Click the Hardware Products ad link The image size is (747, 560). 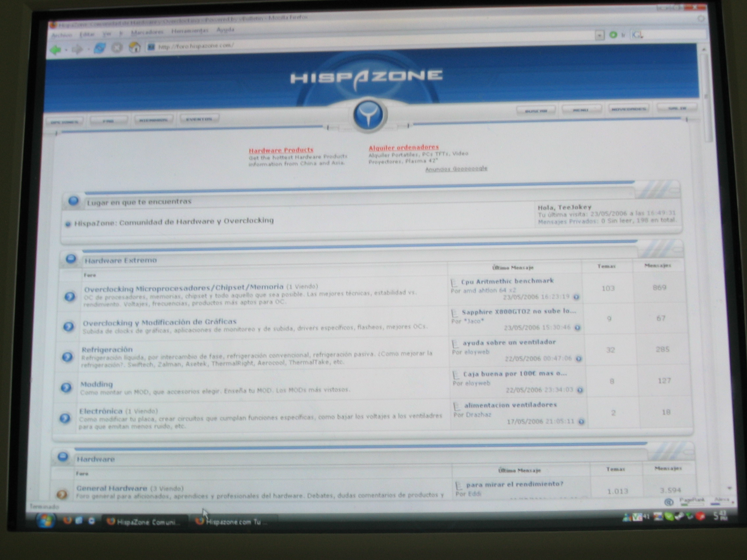[x=281, y=150]
